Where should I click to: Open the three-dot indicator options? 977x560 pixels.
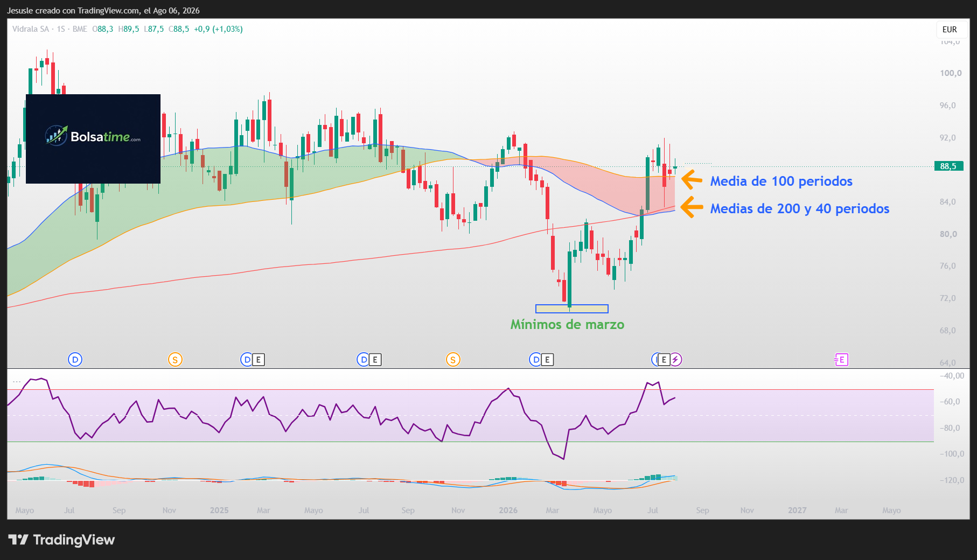click(x=17, y=381)
